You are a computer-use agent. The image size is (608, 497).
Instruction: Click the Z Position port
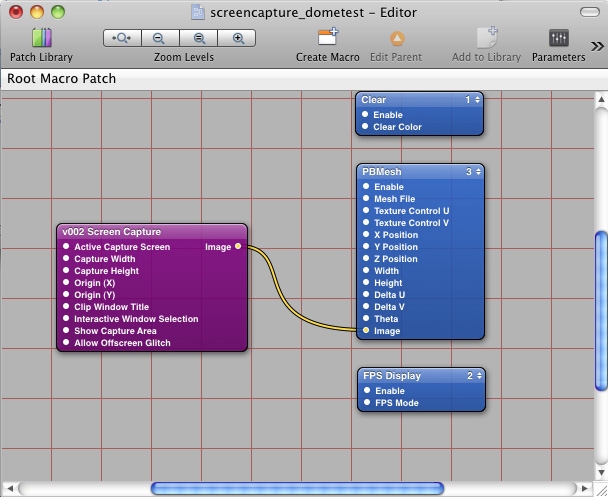(366, 259)
